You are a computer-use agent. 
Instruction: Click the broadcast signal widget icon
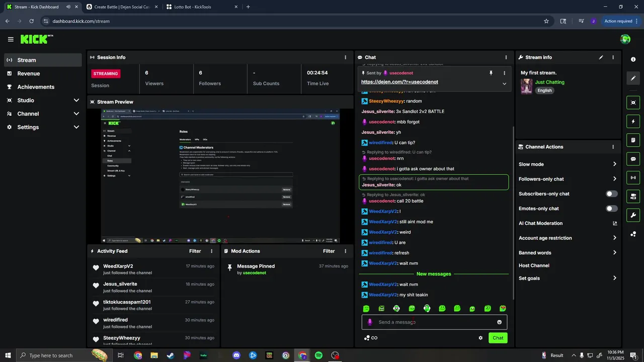pyautogui.click(x=633, y=177)
